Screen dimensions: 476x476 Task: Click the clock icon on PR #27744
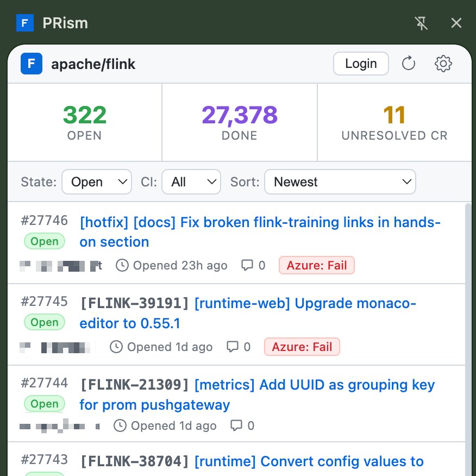[x=120, y=425]
